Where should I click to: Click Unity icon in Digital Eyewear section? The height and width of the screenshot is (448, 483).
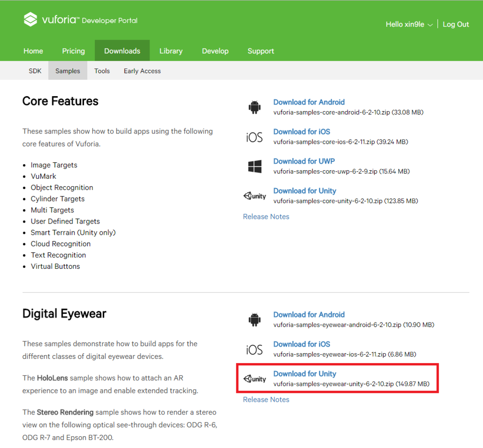tap(255, 379)
